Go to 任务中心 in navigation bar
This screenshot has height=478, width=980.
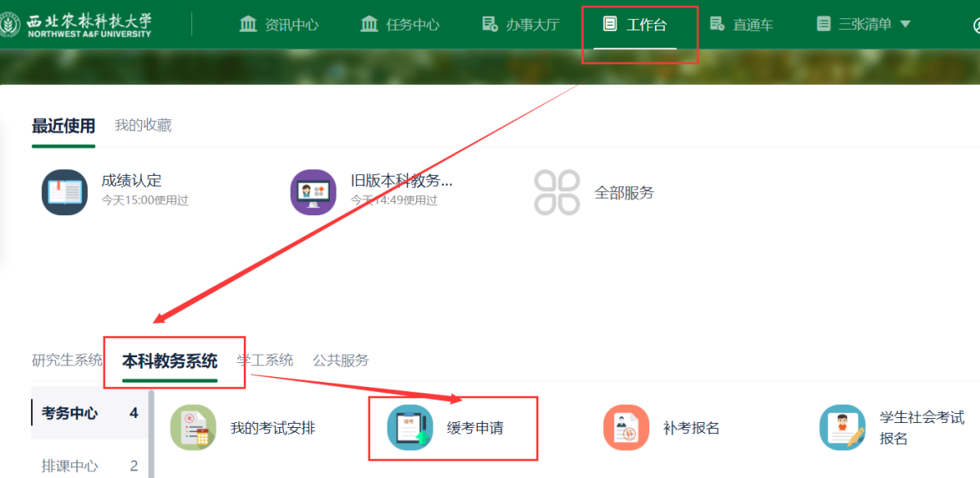(x=400, y=25)
